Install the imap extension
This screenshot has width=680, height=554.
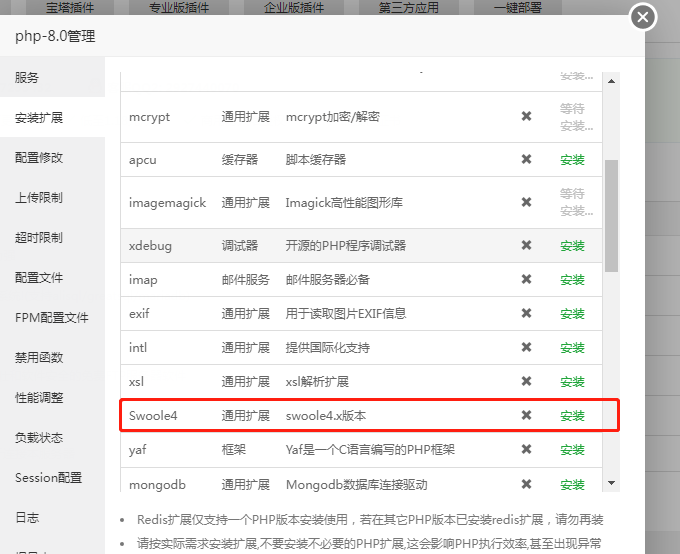[572, 280]
